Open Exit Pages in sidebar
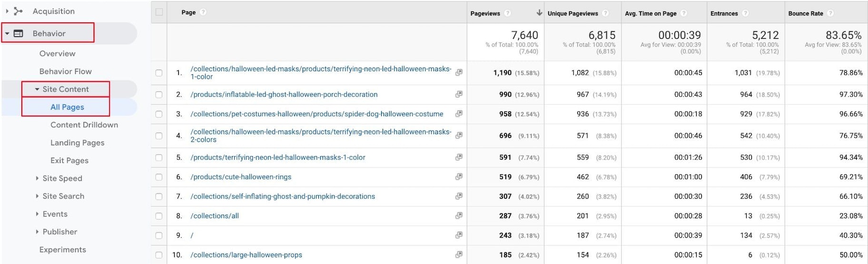 point(69,161)
